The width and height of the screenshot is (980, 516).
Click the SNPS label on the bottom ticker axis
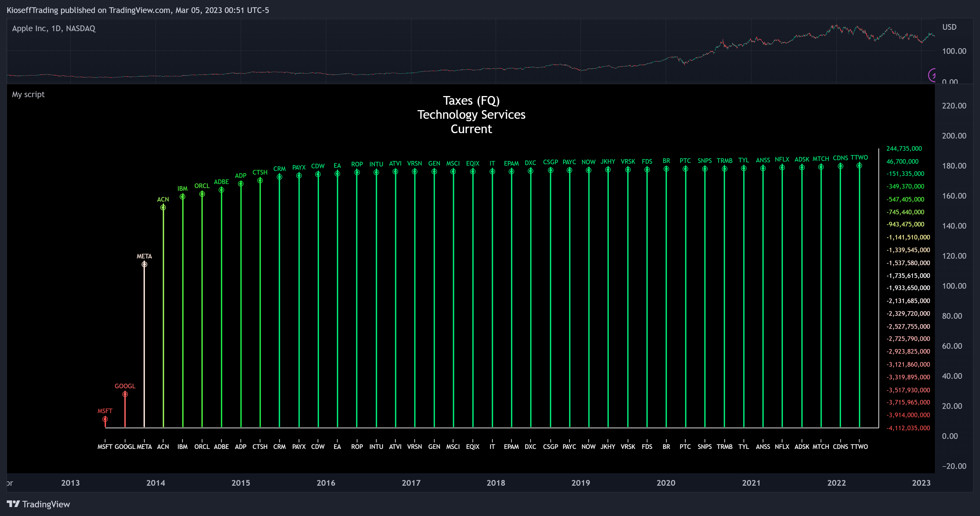(x=705, y=447)
